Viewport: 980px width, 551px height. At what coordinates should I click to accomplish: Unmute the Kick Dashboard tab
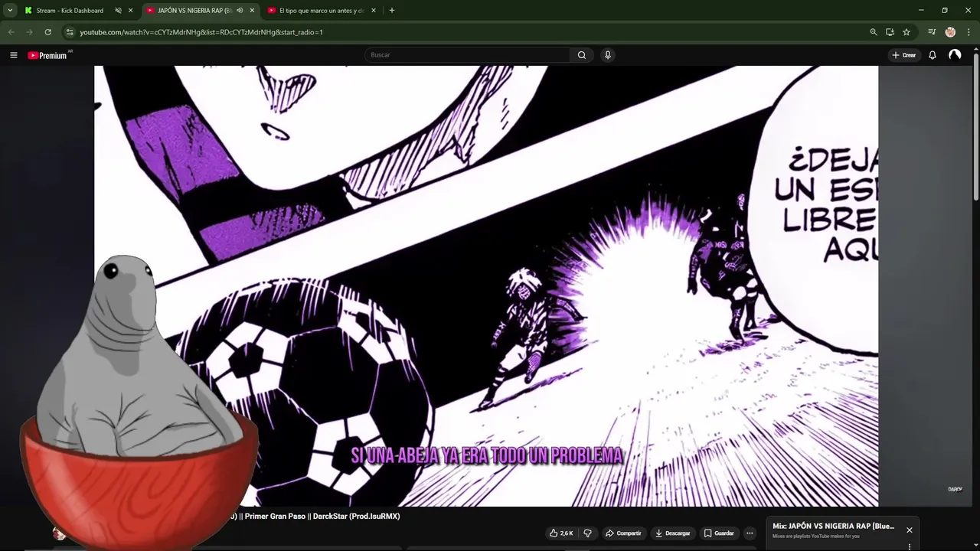(118, 11)
